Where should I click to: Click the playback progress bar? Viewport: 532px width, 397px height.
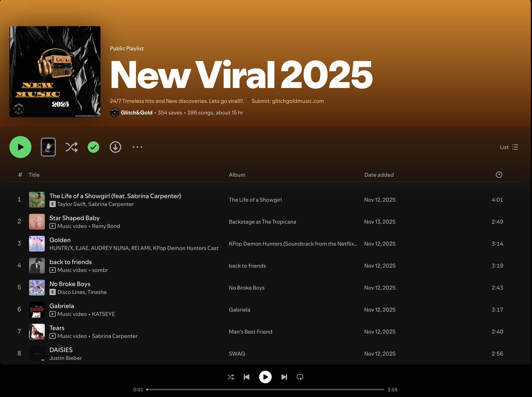(x=265, y=389)
